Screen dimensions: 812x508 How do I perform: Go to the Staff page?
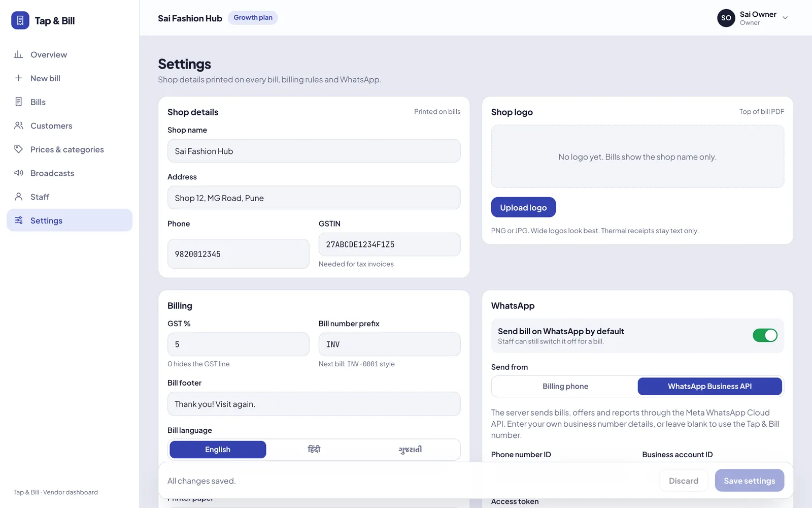coord(70,197)
